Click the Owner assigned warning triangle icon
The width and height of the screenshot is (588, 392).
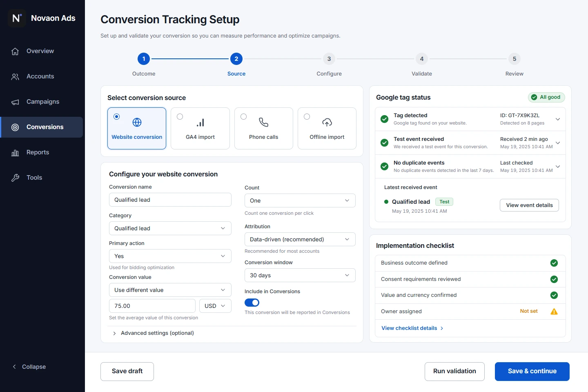coord(554,312)
